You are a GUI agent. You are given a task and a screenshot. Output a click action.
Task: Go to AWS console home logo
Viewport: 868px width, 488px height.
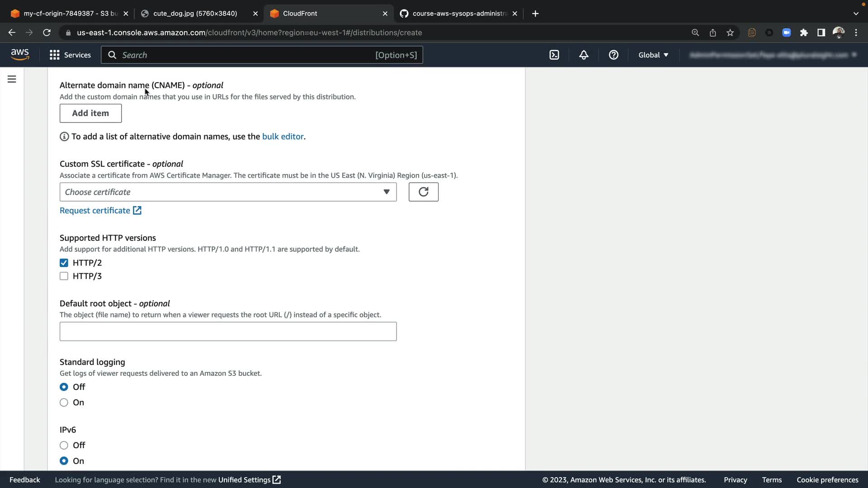(20, 55)
